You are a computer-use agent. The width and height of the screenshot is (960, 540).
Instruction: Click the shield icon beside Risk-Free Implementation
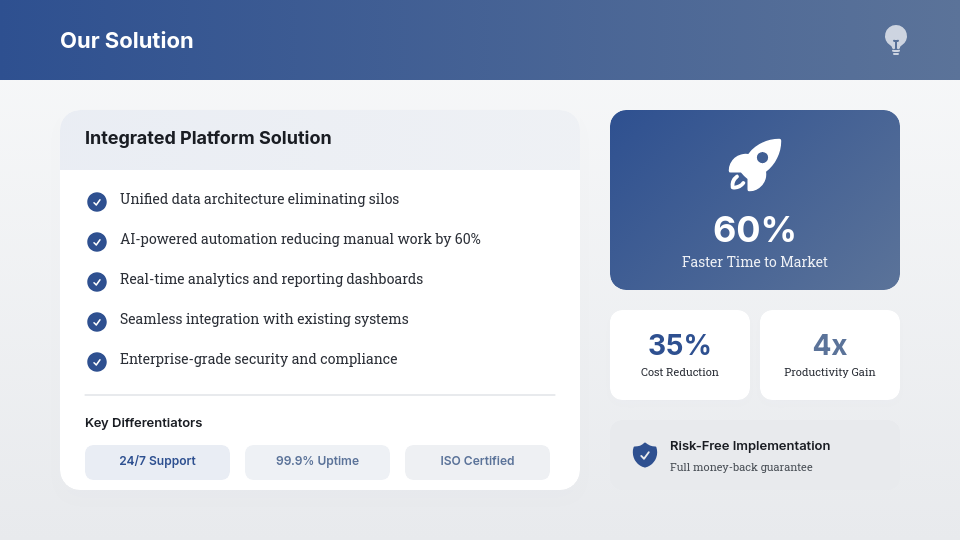(645, 455)
